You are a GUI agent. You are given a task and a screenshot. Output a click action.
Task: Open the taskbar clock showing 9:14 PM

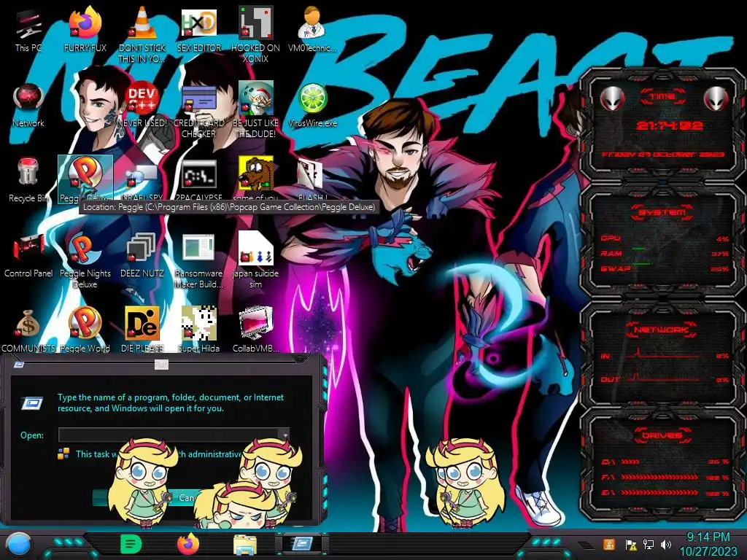click(708, 545)
